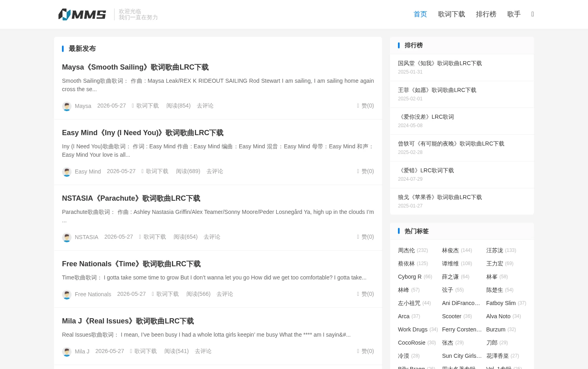Select the Fatboy Slim tag
The width and height of the screenshot is (588, 369).
tap(501, 303)
